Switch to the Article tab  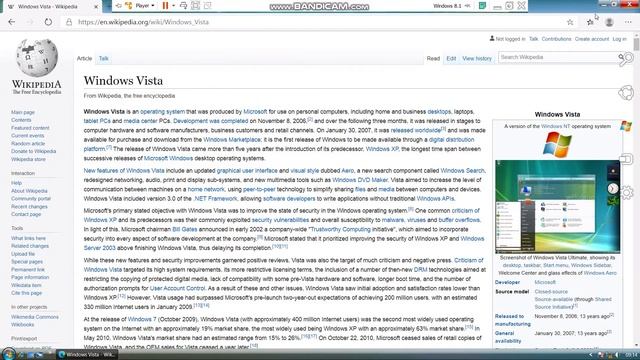(x=84, y=58)
